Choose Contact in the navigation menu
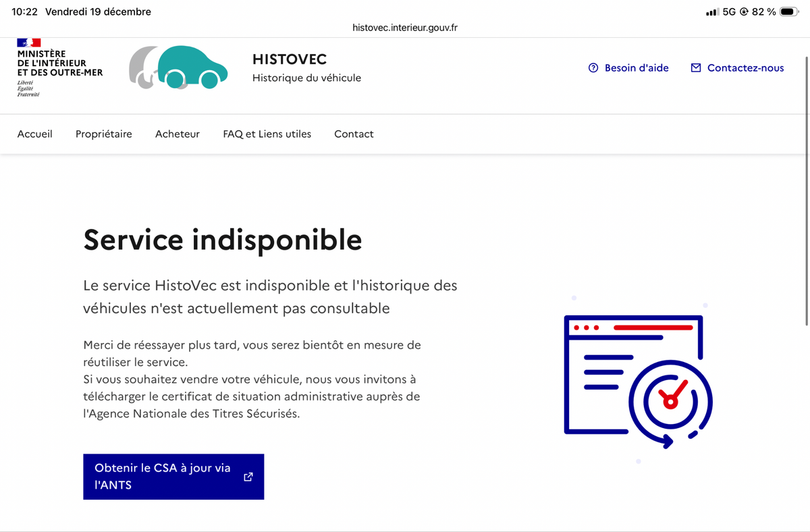 click(354, 134)
